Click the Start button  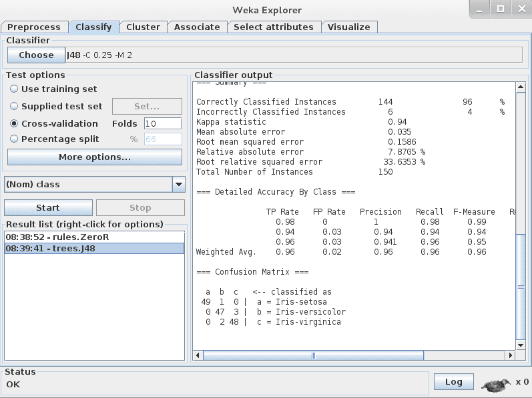tap(48, 207)
